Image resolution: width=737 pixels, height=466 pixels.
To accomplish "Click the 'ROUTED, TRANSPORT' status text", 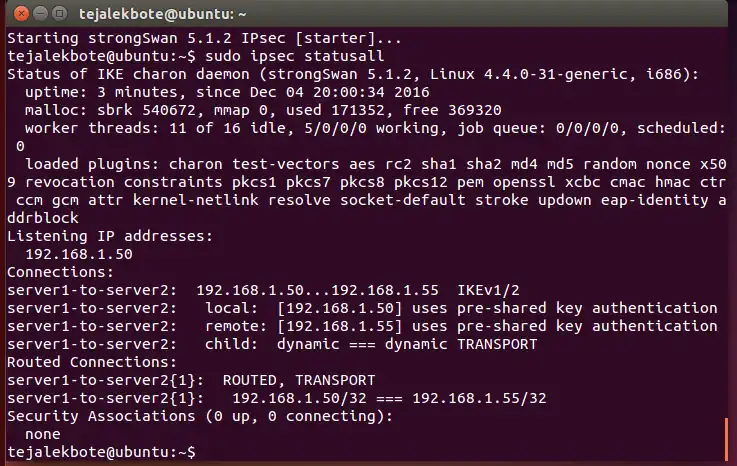I will [x=298, y=380].
